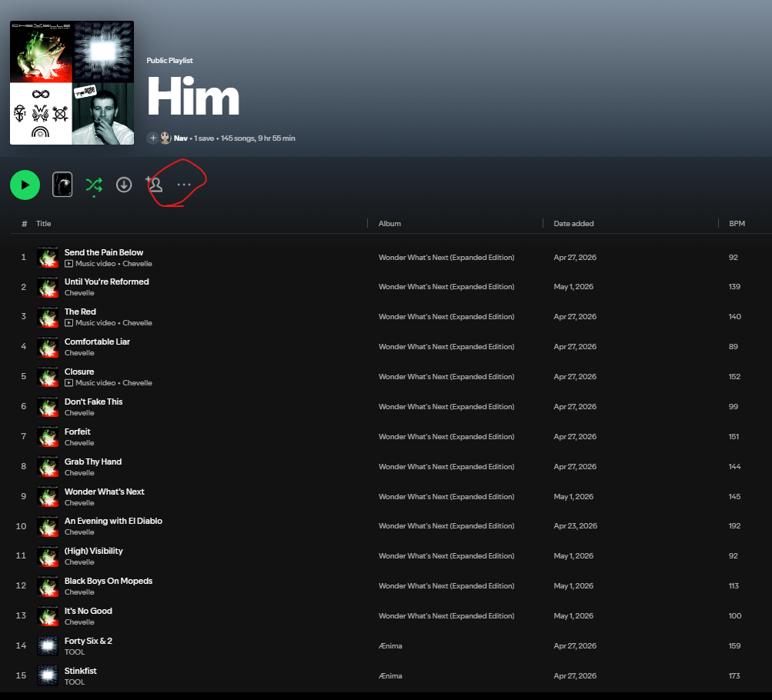The height and width of the screenshot is (700, 772).
Task: Select the Grab Thy Hand track
Action: [93, 462]
